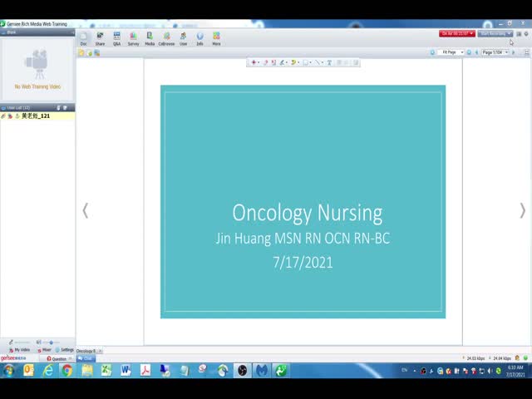Go to next slide with right chevron
Viewport: 532px width, 399px height.
pyautogui.click(x=523, y=210)
